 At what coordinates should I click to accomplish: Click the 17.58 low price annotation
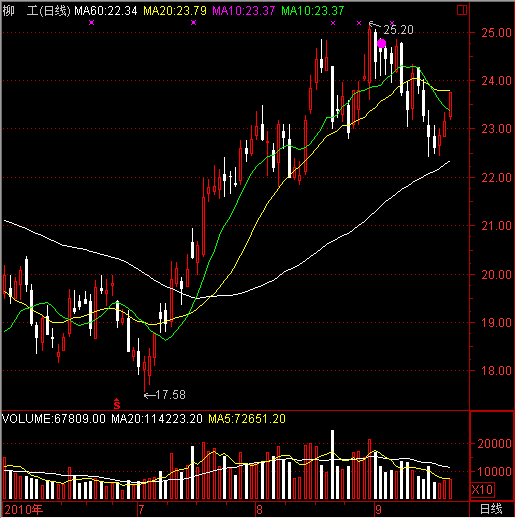click(x=170, y=395)
